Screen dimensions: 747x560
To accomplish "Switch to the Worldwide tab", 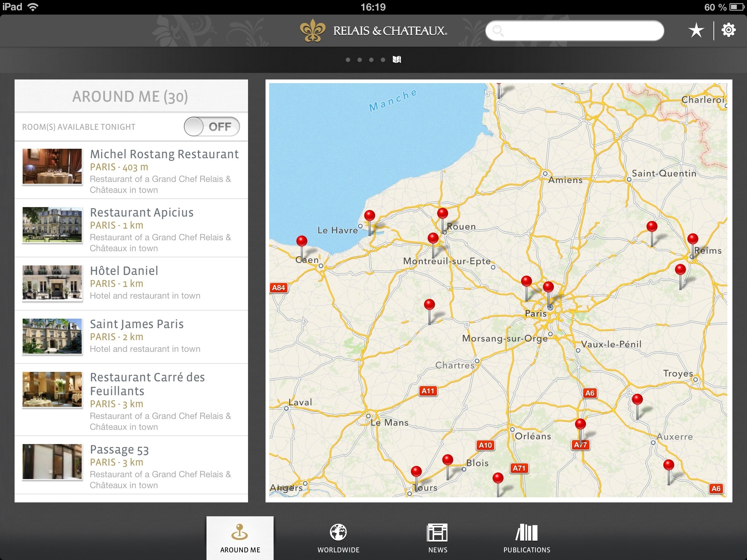I will click(338, 538).
